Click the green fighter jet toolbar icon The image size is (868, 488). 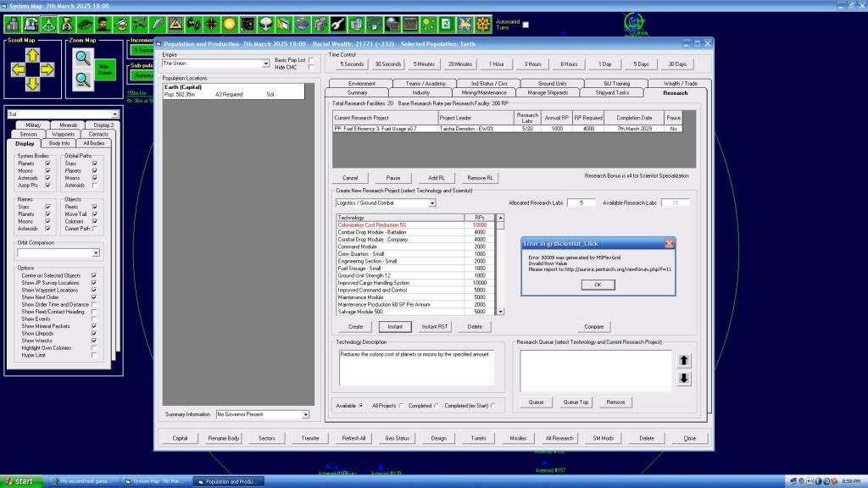139,25
